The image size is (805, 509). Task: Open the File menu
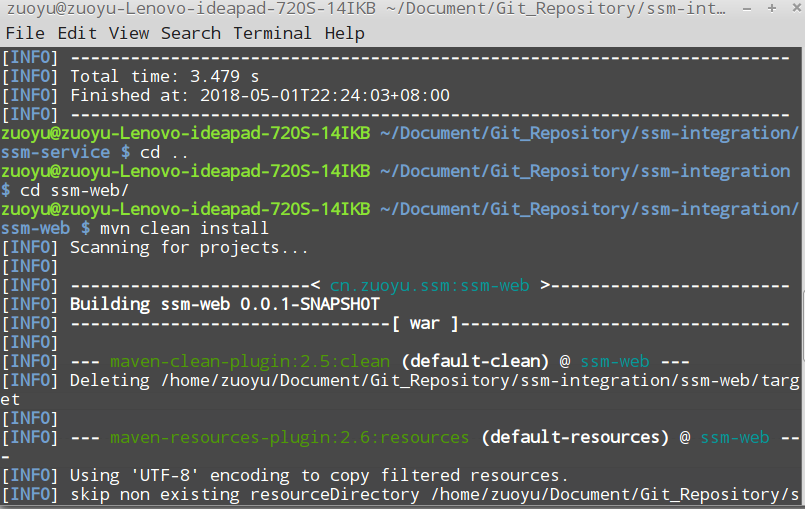click(x=25, y=33)
